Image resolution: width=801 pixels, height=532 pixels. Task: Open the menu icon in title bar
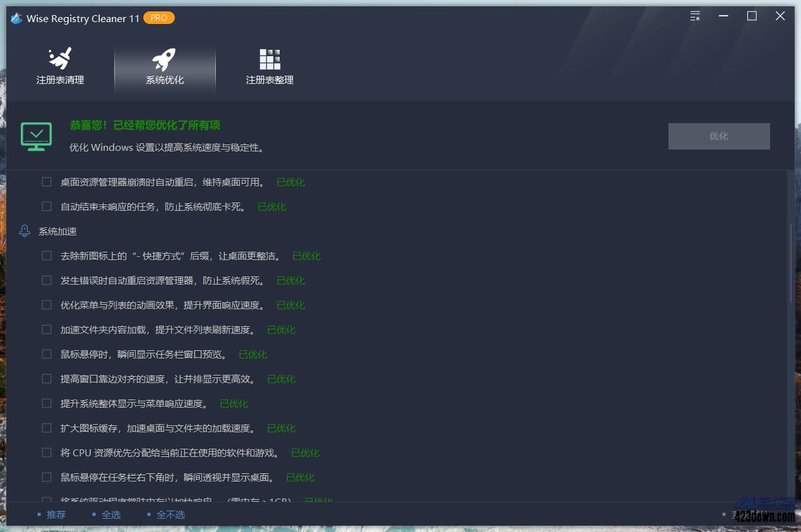695,16
